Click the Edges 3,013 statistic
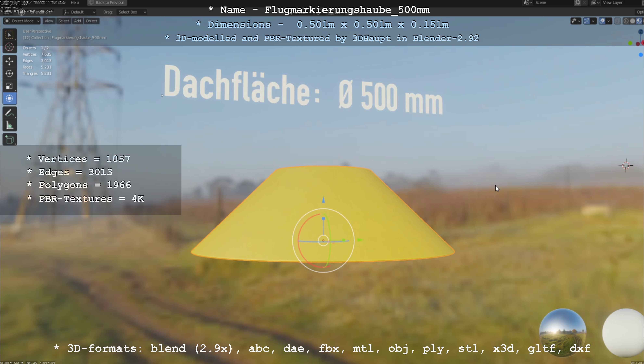The height and width of the screenshot is (364, 644). click(37, 61)
